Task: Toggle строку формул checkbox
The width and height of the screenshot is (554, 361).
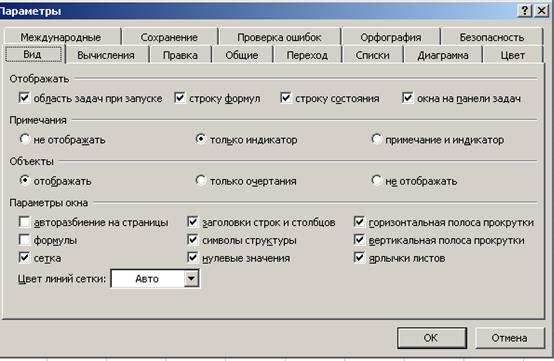Action: tap(180, 97)
